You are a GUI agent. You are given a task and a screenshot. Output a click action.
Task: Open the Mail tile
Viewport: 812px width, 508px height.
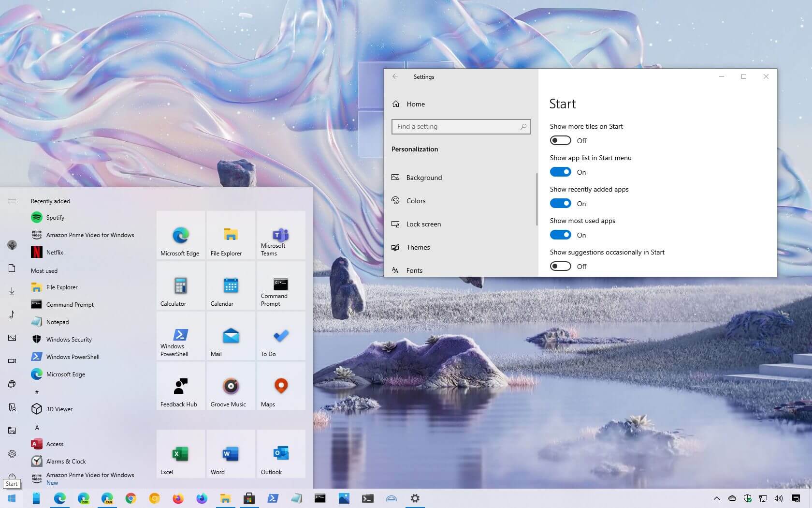coord(231,336)
